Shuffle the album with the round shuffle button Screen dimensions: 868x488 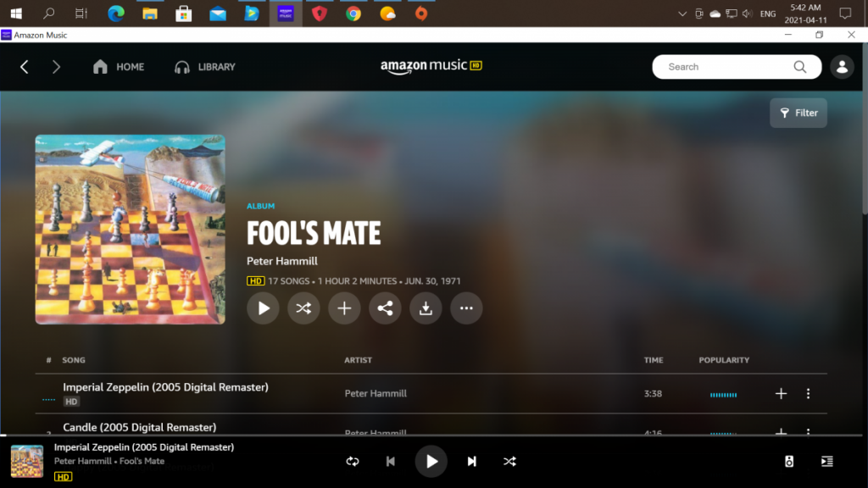pyautogui.click(x=303, y=308)
